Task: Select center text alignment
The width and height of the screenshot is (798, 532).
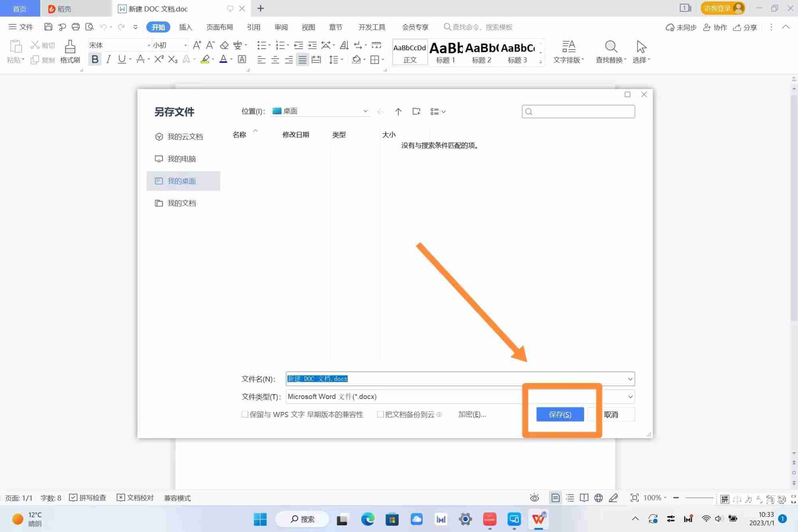Action: (x=275, y=60)
